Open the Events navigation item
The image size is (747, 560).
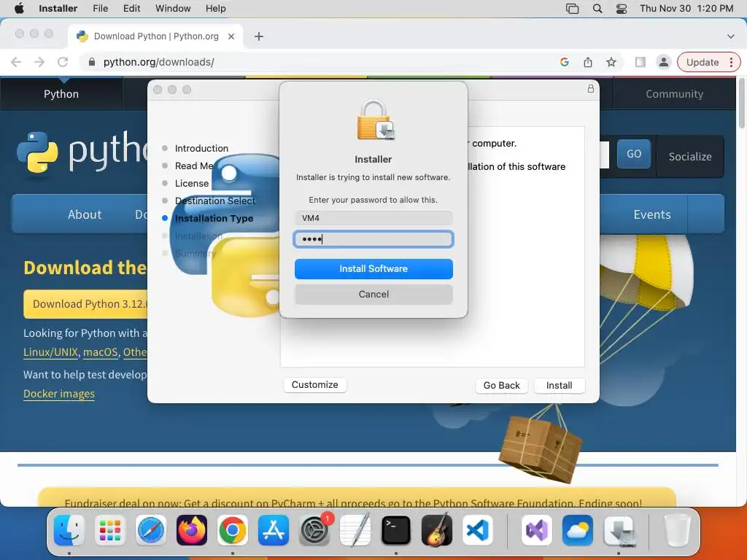[651, 214]
